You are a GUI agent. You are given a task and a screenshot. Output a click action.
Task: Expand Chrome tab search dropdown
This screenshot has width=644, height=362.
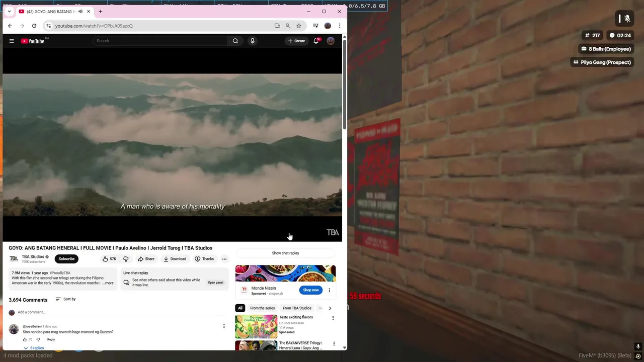point(9,12)
